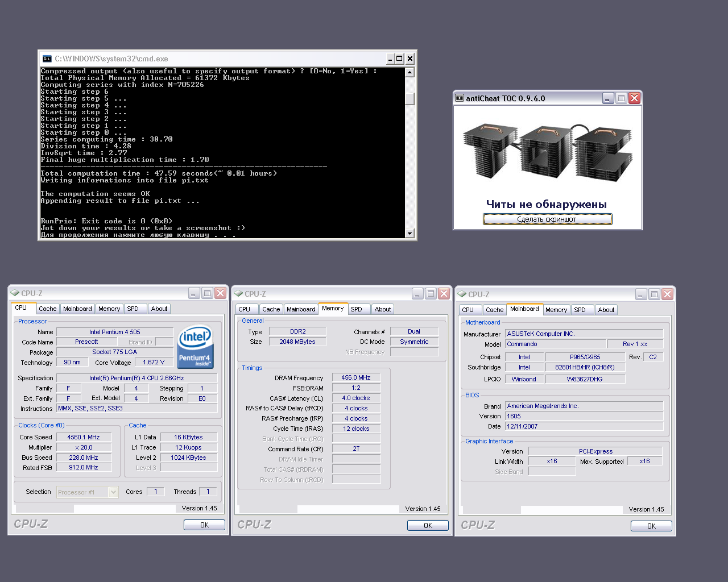Click the Socket 775 LGA package value
Screen dimensions: 728x582
point(115,352)
